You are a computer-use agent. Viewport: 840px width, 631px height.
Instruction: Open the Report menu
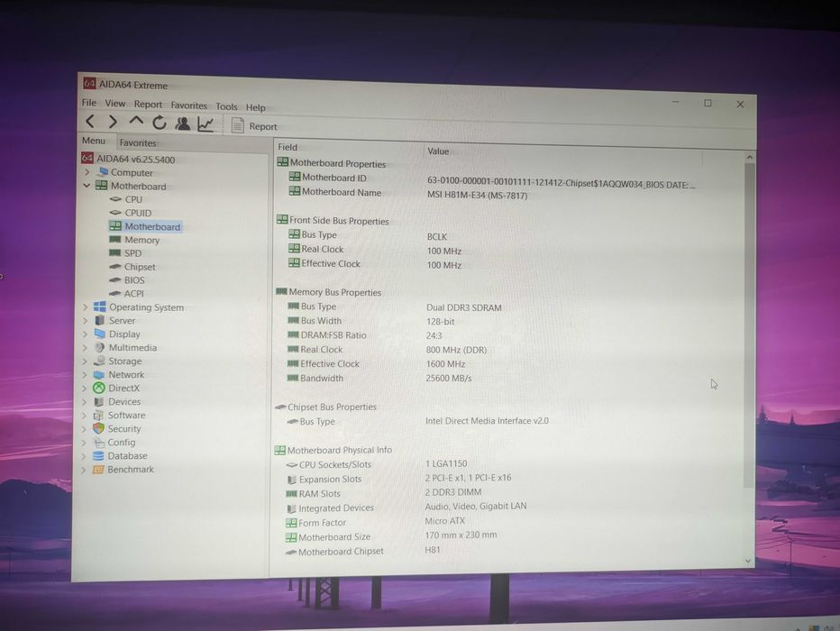[148, 104]
